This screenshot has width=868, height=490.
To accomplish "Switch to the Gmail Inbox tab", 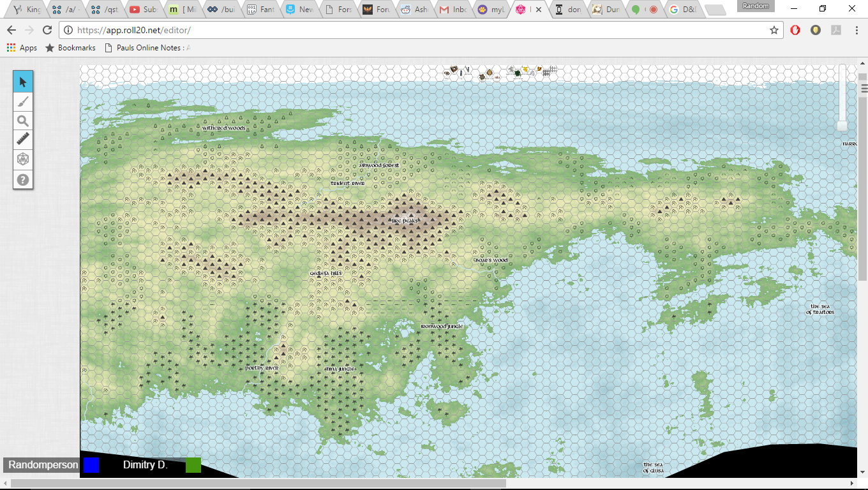I will coord(452,10).
